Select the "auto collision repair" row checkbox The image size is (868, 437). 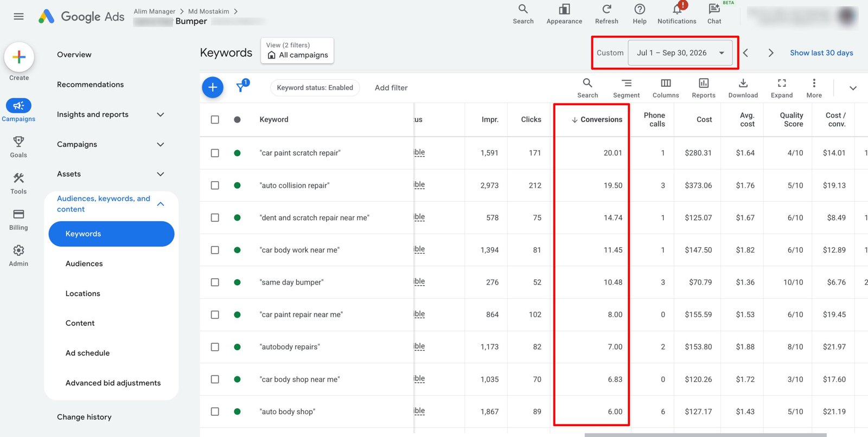215,185
